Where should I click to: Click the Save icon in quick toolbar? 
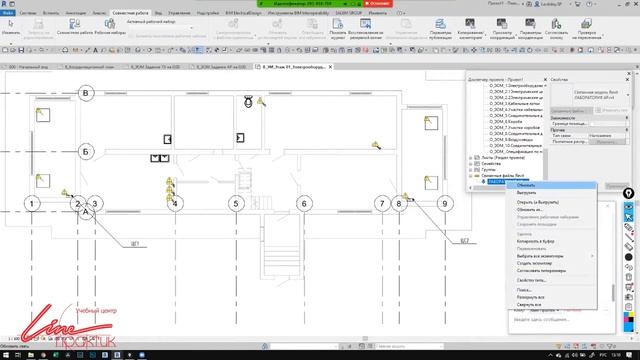click(21, 50)
